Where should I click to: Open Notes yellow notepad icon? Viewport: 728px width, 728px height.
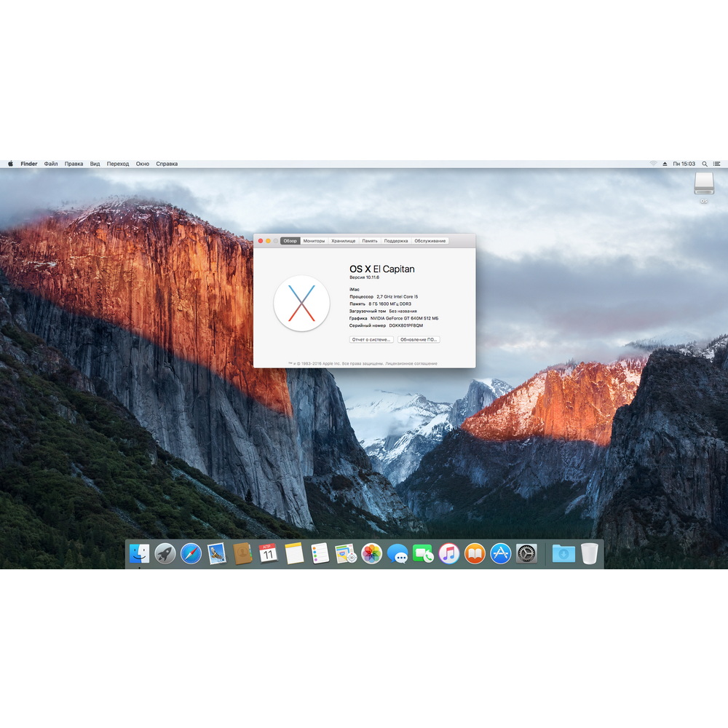tap(294, 553)
